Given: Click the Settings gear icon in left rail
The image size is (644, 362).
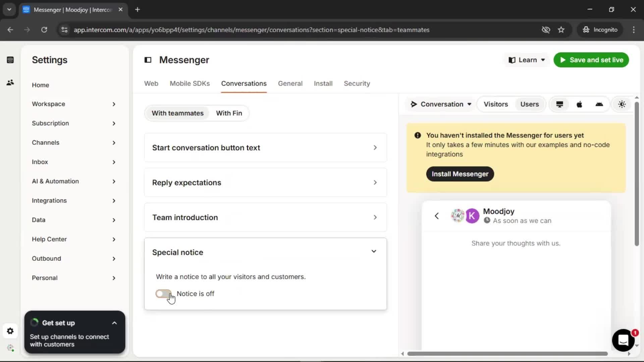Looking at the screenshot, I should tap(10, 331).
